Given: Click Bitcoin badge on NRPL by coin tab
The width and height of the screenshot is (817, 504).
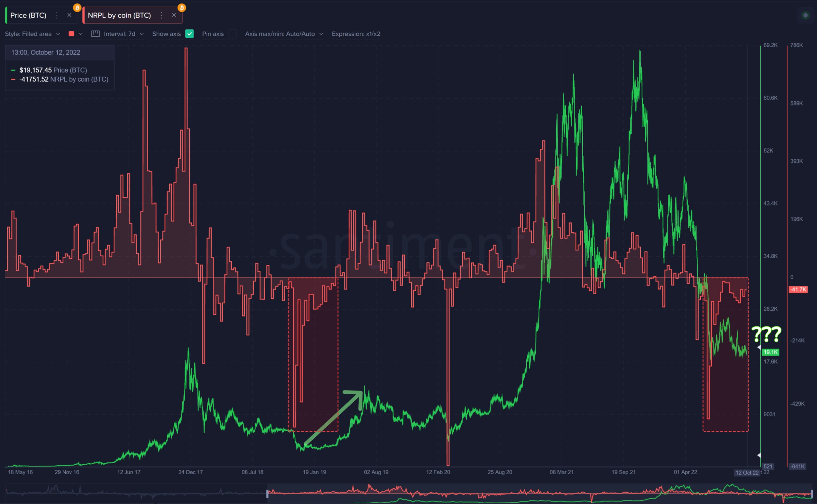Looking at the screenshot, I should (182, 8).
